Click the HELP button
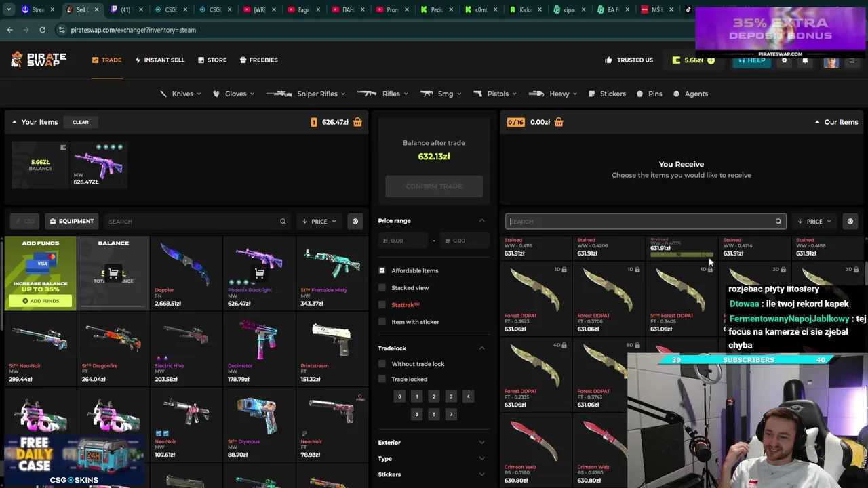The image size is (868, 488). click(x=751, y=60)
